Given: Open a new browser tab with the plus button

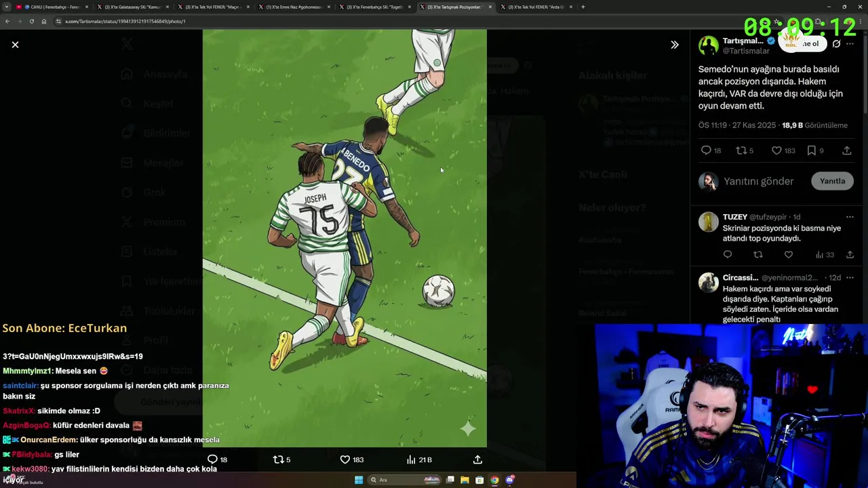Looking at the screenshot, I should point(583,7).
